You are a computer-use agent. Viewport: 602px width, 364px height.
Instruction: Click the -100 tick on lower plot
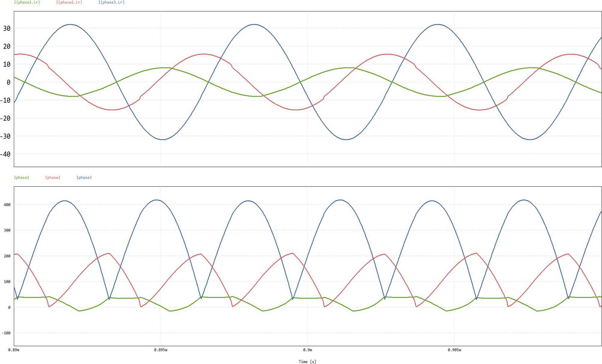click(6, 333)
